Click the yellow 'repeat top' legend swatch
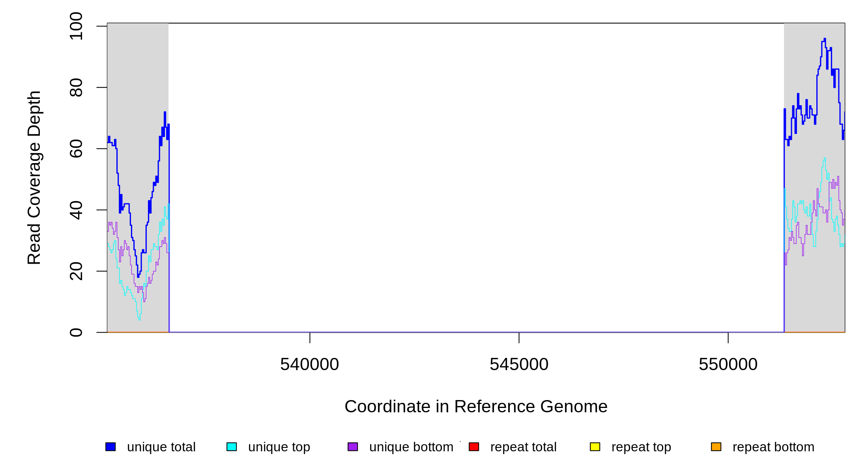 click(x=595, y=447)
